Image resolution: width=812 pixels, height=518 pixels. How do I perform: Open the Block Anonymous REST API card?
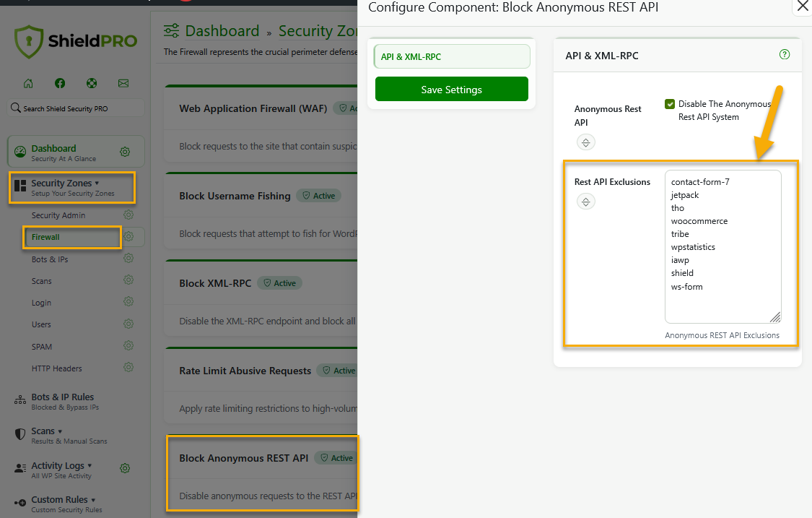point(262,473)
